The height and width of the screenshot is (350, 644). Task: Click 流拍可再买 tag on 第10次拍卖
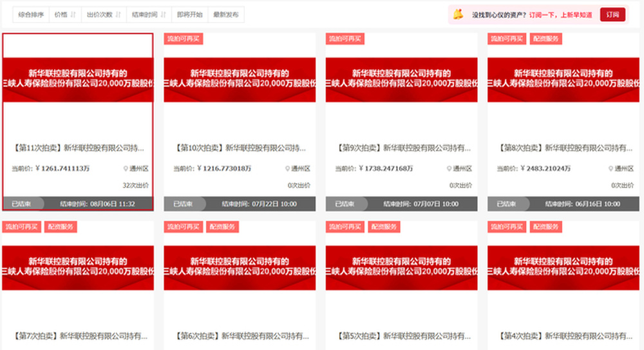point(183,39)
